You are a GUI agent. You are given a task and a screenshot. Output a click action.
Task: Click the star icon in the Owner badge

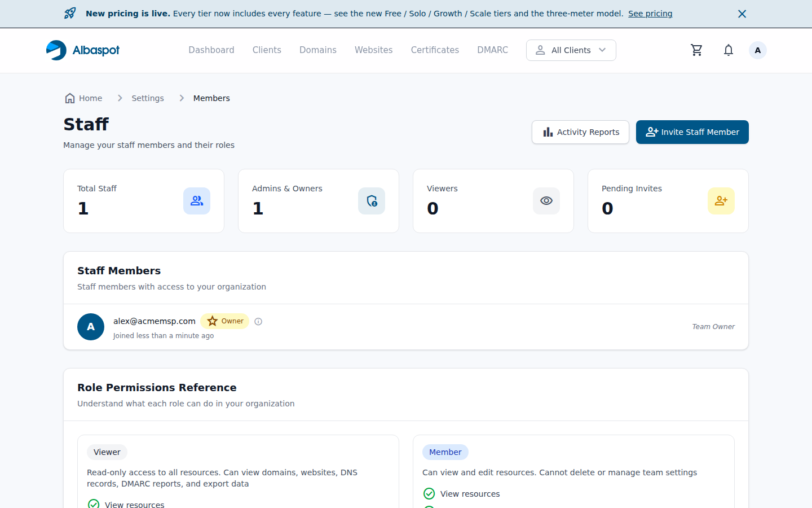pyautogui.click(x=213, y=321)
